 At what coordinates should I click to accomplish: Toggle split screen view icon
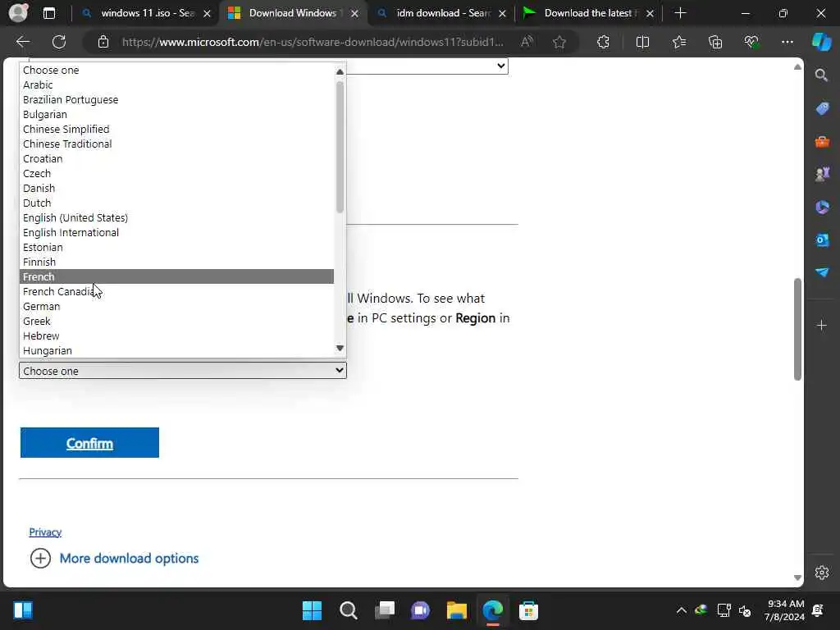pyautogui.click(x=642, y=42)
